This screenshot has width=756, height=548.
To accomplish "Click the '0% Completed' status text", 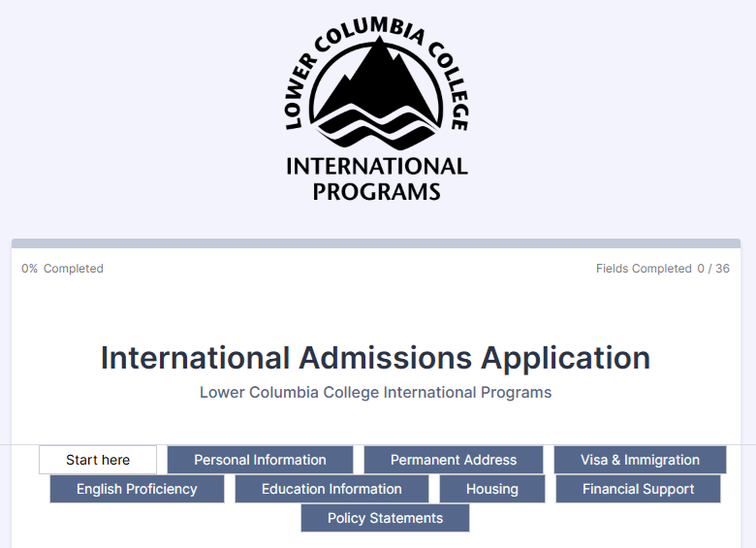I will 62,269.
